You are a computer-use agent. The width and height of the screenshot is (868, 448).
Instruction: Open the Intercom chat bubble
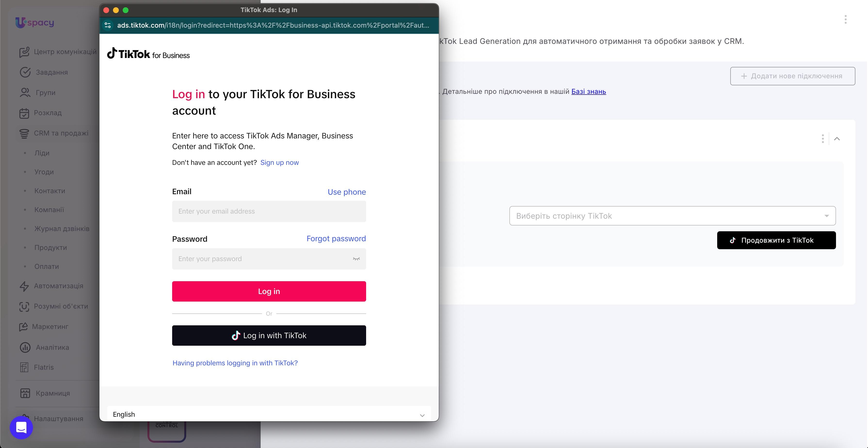click(21, 427)
